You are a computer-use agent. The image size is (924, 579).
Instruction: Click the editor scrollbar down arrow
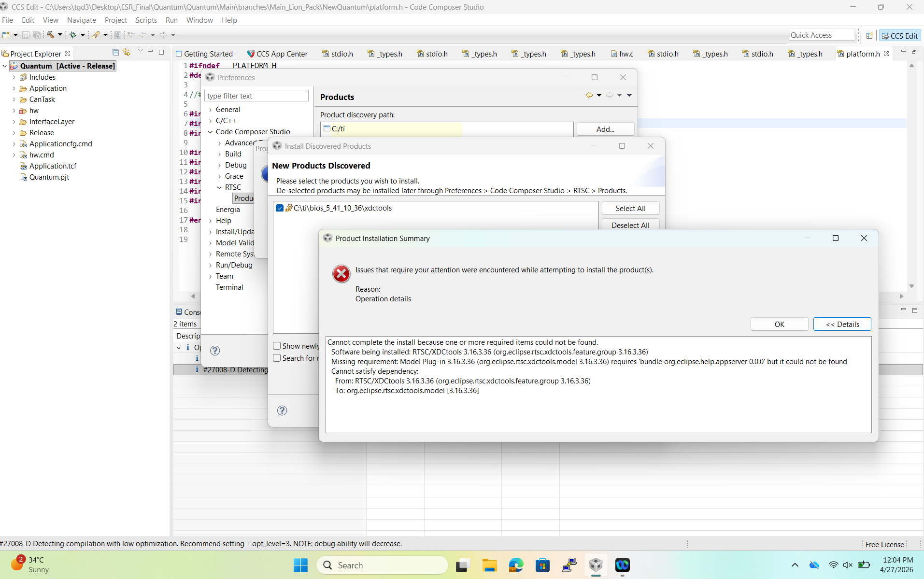[911, 286]
